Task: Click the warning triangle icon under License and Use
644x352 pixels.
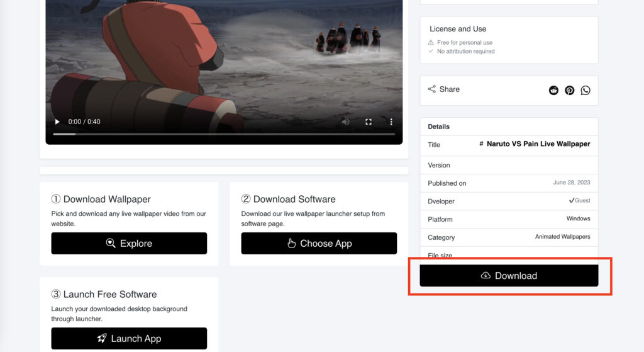Action: click(431, 42)
